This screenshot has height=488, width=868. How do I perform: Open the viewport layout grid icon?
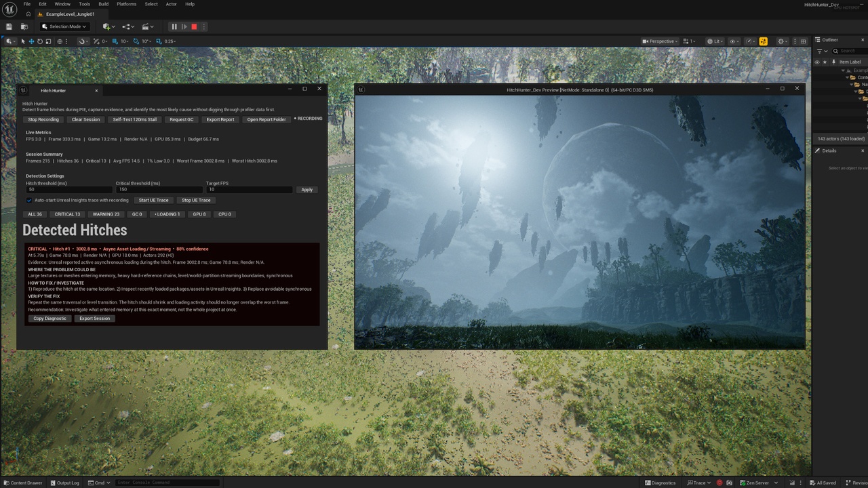804,41
